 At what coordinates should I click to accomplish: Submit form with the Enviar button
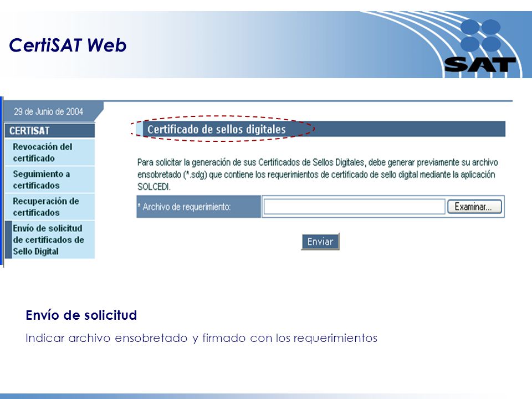(x=320, y=242)
